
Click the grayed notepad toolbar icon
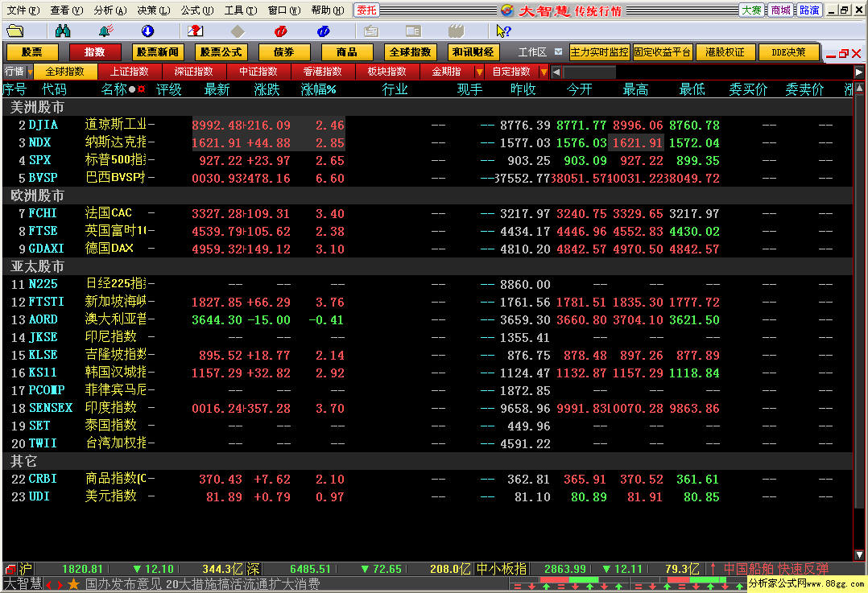click(x=371, y=31)
